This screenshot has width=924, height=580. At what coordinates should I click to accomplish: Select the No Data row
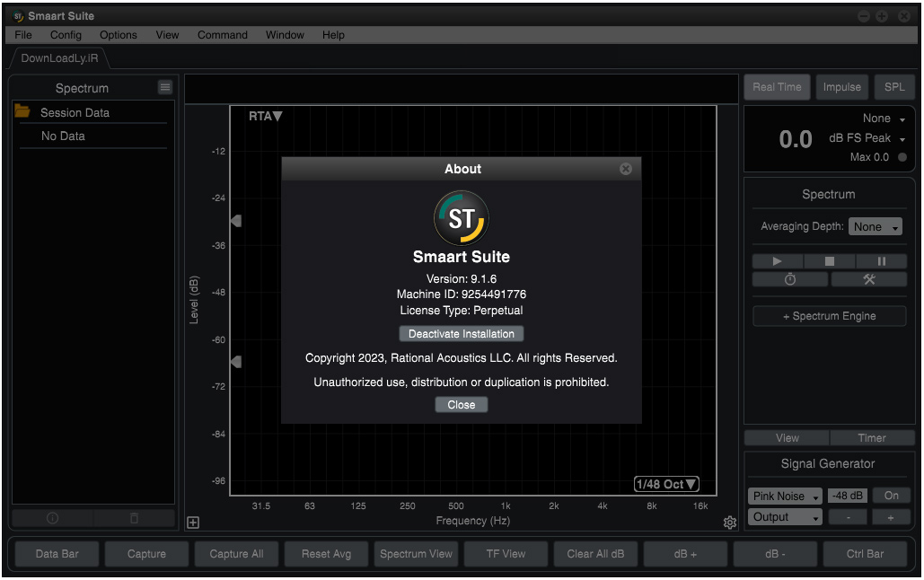93,136
